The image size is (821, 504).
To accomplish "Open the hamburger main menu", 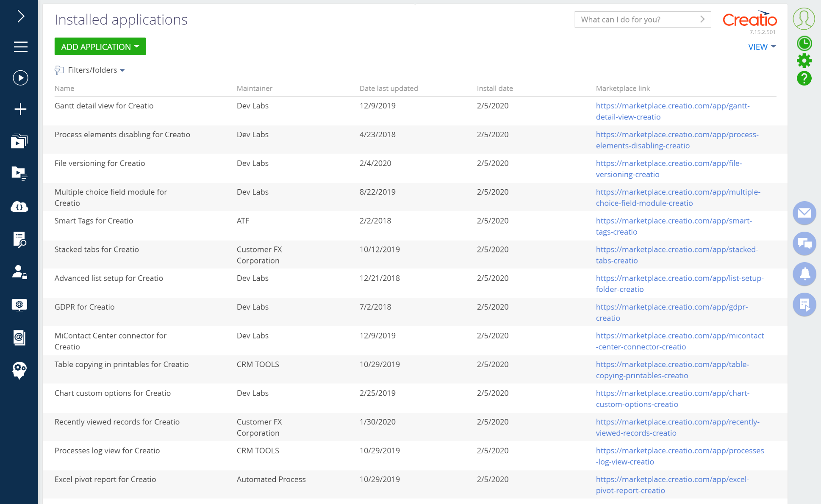I will point(20,47).
